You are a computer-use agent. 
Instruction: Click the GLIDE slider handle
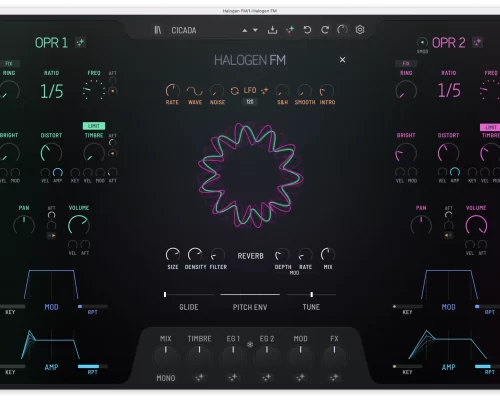(165, 294)
